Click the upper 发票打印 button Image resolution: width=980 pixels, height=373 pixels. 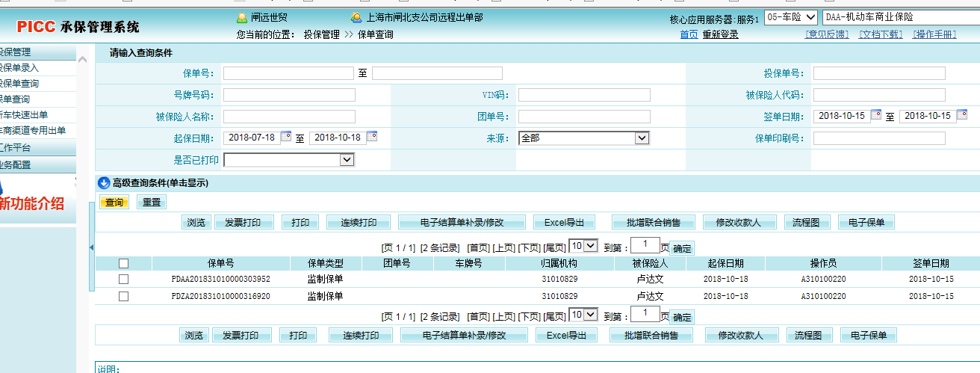[x=243, y=222]
